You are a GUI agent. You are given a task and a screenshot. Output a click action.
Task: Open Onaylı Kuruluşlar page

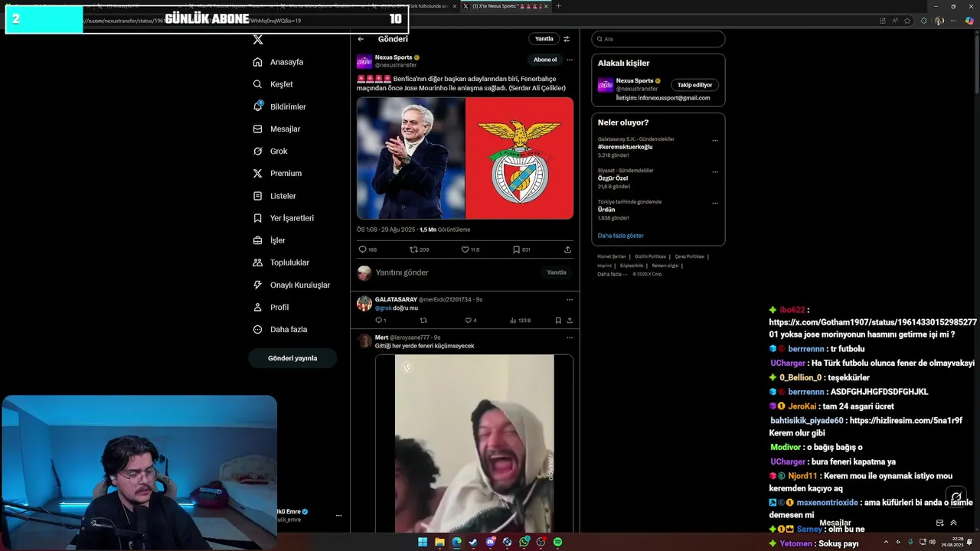coord(292,285)
